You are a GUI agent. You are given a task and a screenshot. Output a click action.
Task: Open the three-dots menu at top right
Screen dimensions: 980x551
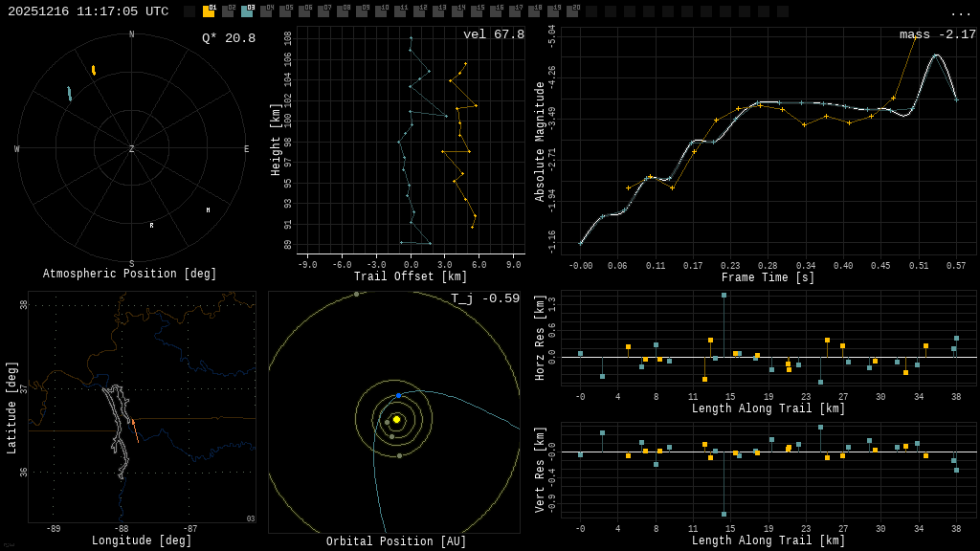click(960, 12)
